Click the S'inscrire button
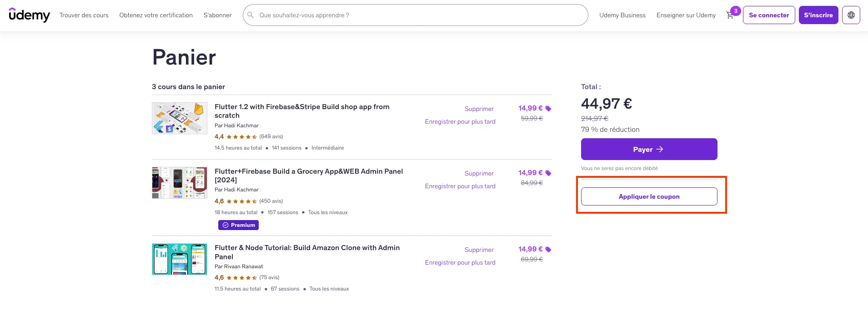 [818, 15]
